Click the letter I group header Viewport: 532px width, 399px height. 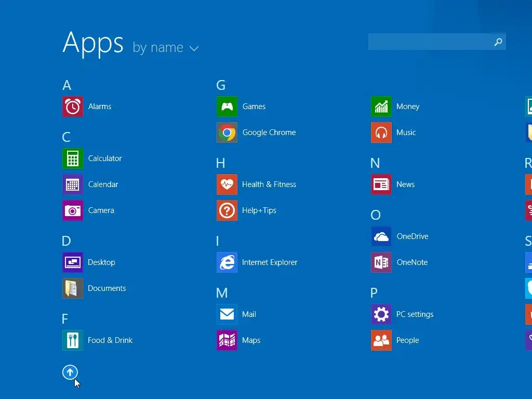click(x=218, y=241)
